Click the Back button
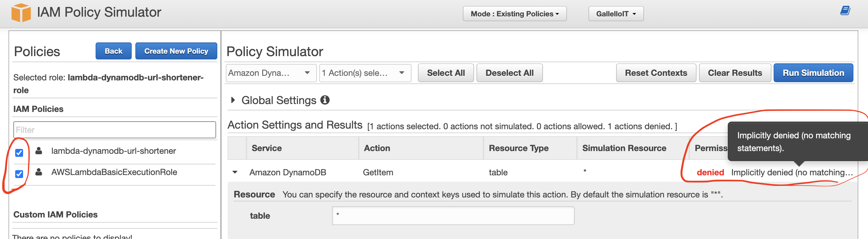 114,51
